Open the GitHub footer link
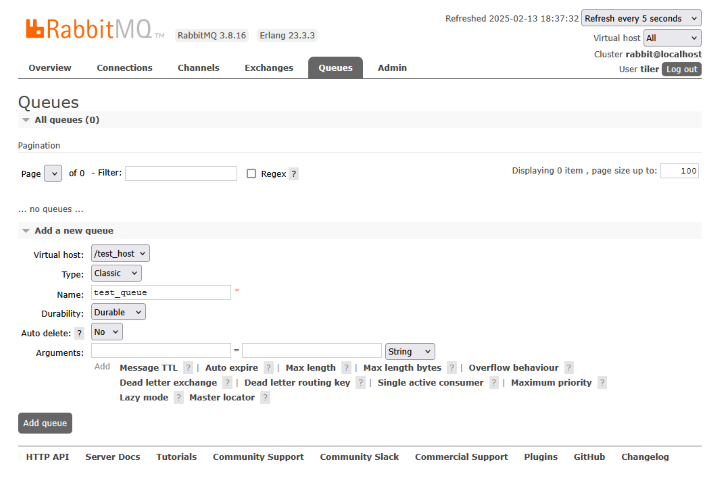This screenshot has width=720, height=477. click(589, 457)
